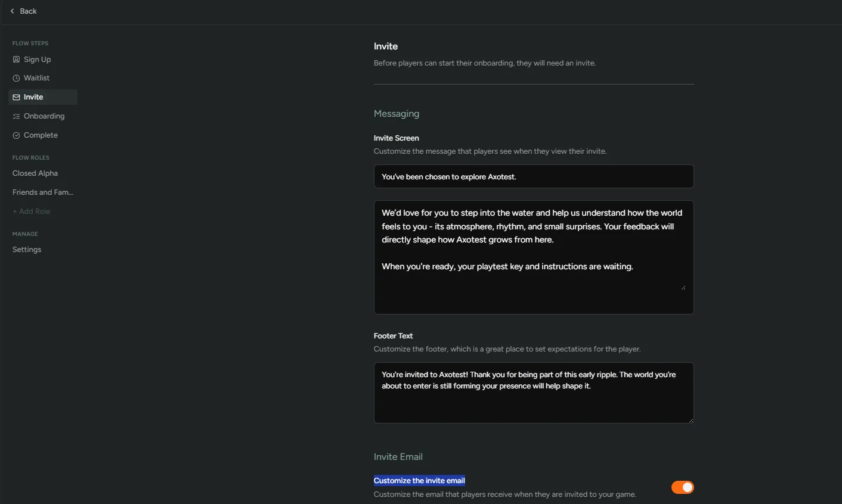Switch to the Onboarding flow step
Viewport: 842px width, 504px height.
click(x=44, y=116)
